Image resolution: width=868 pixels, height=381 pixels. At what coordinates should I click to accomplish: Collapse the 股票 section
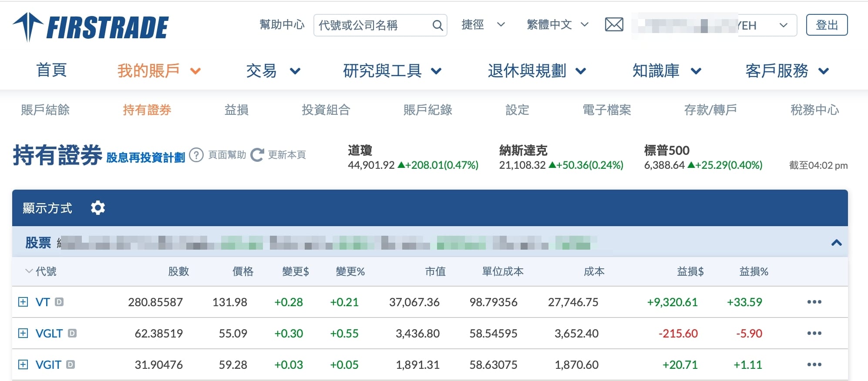(x=836, y=243)
